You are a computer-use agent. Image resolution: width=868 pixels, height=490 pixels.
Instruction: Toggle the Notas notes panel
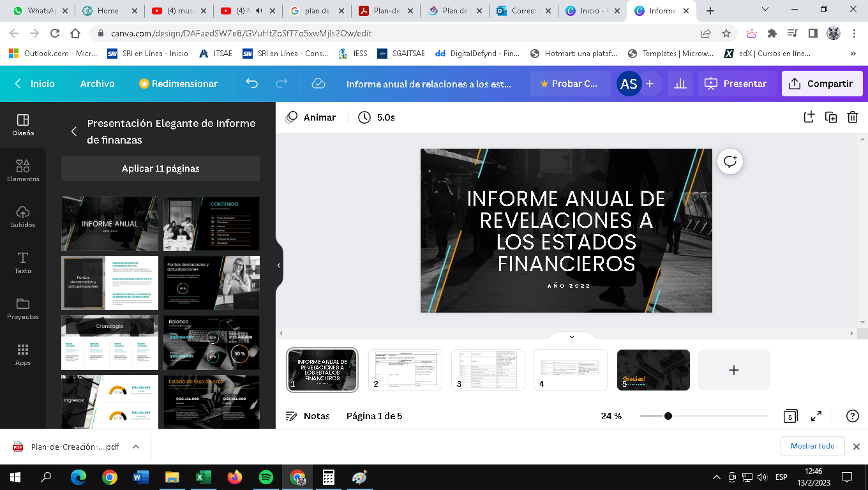click(308, 416)
